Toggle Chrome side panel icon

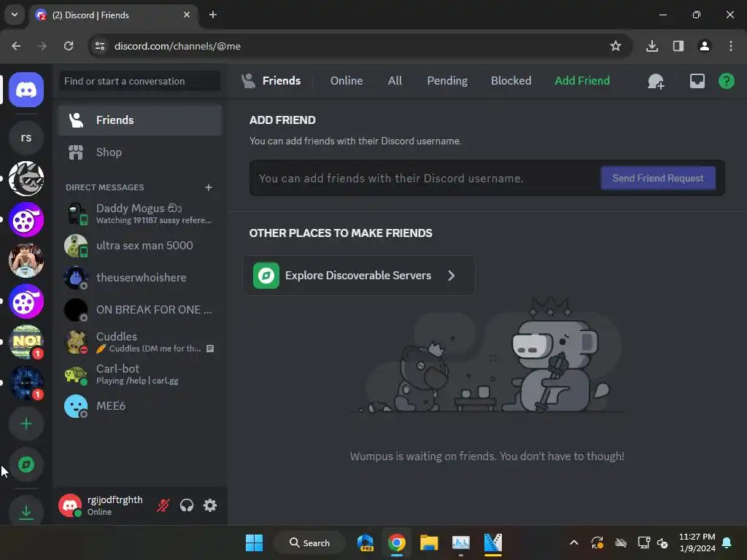coord(678,46)
